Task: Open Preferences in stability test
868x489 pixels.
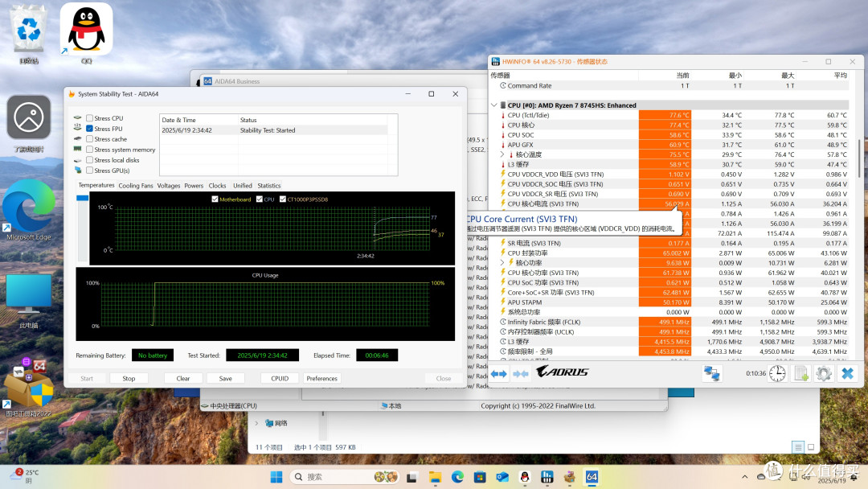Action: (322, 379)
